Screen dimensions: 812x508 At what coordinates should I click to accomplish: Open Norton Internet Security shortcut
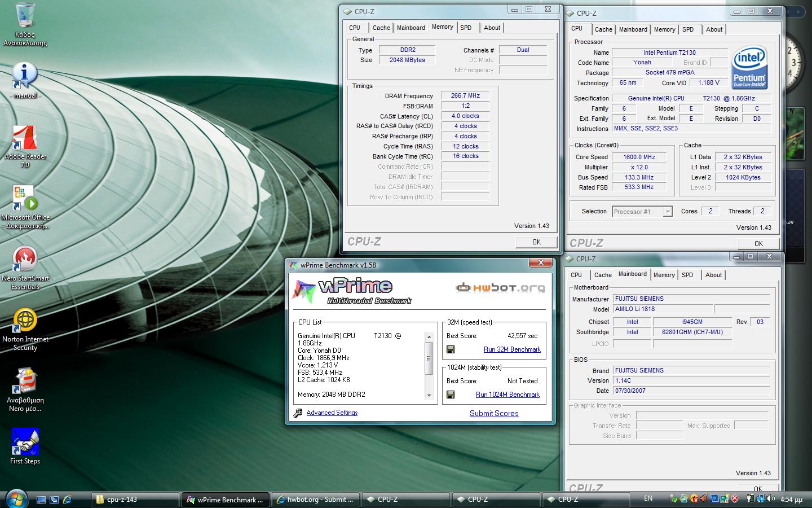tap(25, 330)
